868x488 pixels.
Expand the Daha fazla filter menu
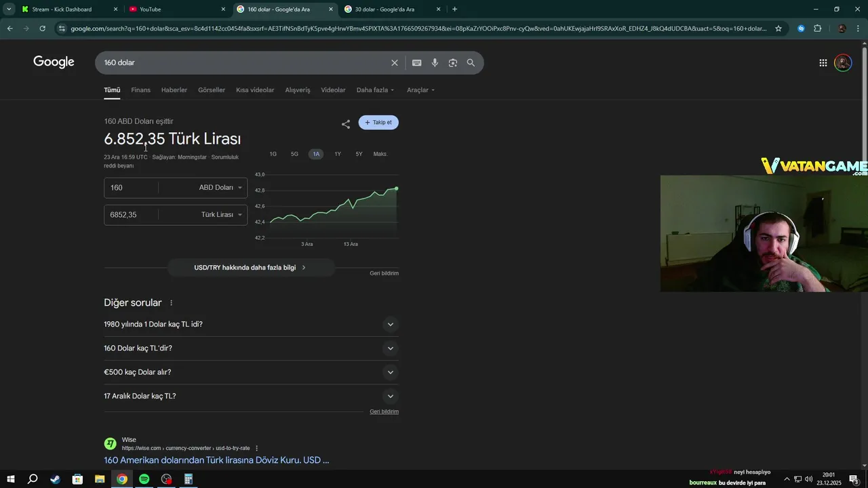click(375, 90)
